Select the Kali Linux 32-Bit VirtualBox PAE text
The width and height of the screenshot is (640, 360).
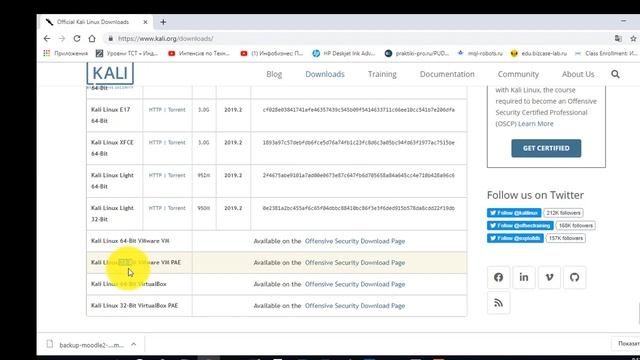click(134, 305)
